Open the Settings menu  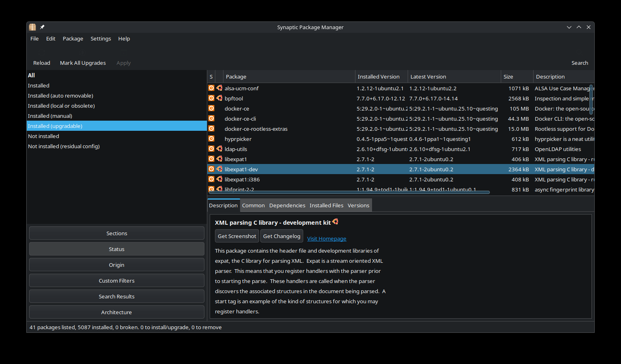tap(101, 39)
